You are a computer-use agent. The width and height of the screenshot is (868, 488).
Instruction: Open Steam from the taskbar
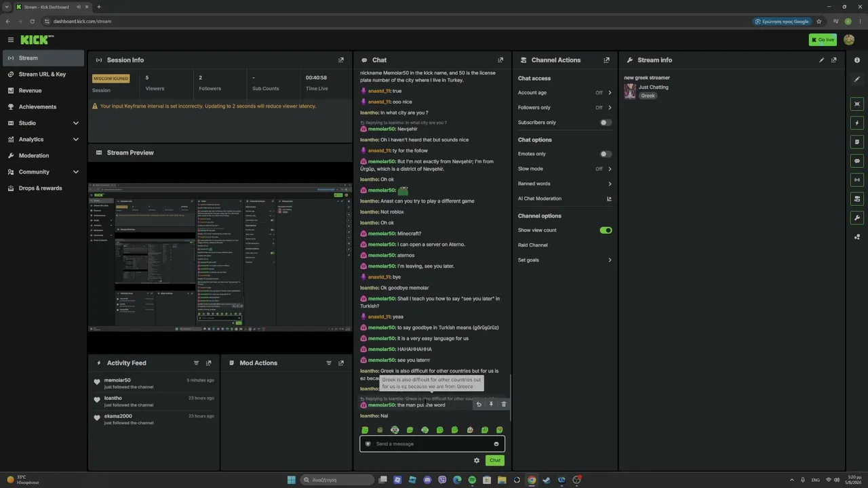pyautogui.click(x=547, y=480)
